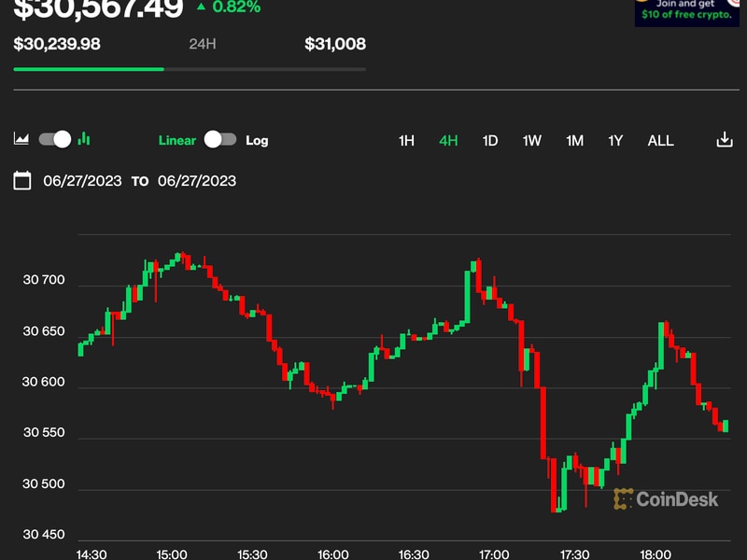747x560 pixels.
Task: Switch to the 1D timeframe
Action: tap(489, 140)
